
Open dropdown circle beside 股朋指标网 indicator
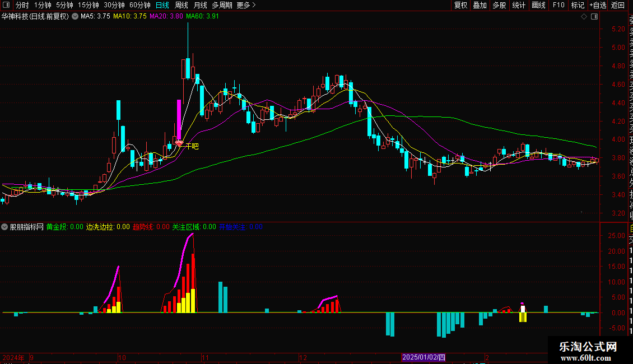4,227
